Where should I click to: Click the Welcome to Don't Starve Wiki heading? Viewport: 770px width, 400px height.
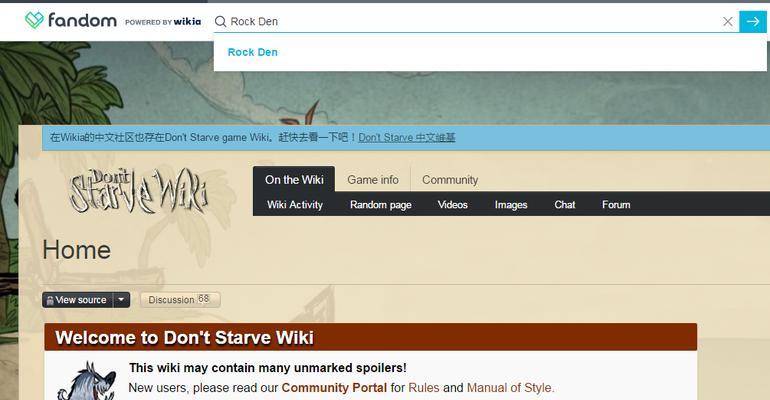[x=184, y=338]
